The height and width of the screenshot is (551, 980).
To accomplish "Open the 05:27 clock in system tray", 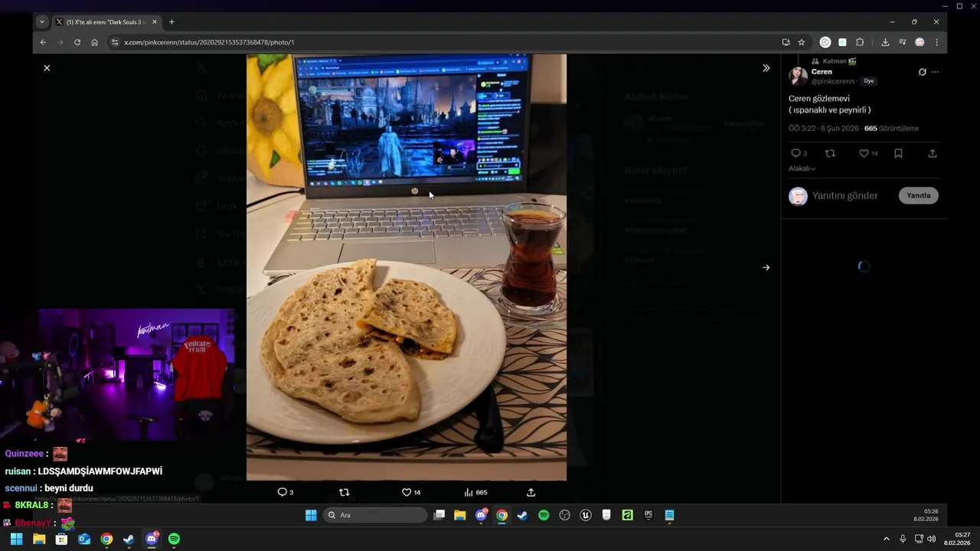I will click(958, 539).
